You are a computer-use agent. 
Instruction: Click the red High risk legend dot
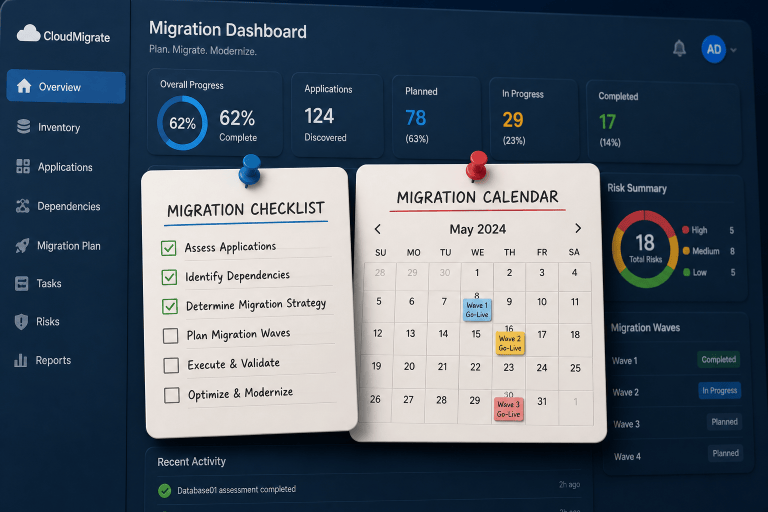click(686, 230)
